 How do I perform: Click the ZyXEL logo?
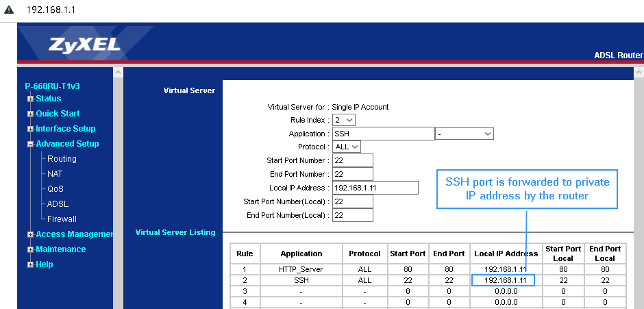click(85, 46)
